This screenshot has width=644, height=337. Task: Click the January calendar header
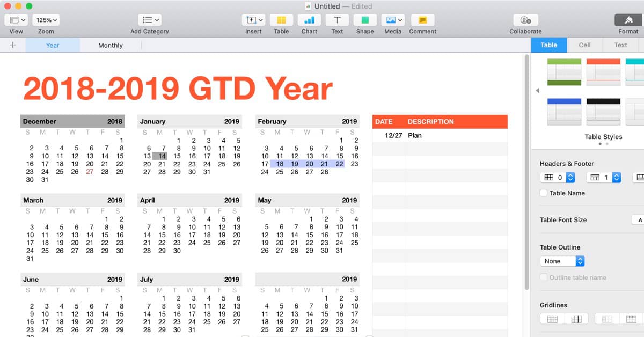[189, 121]
